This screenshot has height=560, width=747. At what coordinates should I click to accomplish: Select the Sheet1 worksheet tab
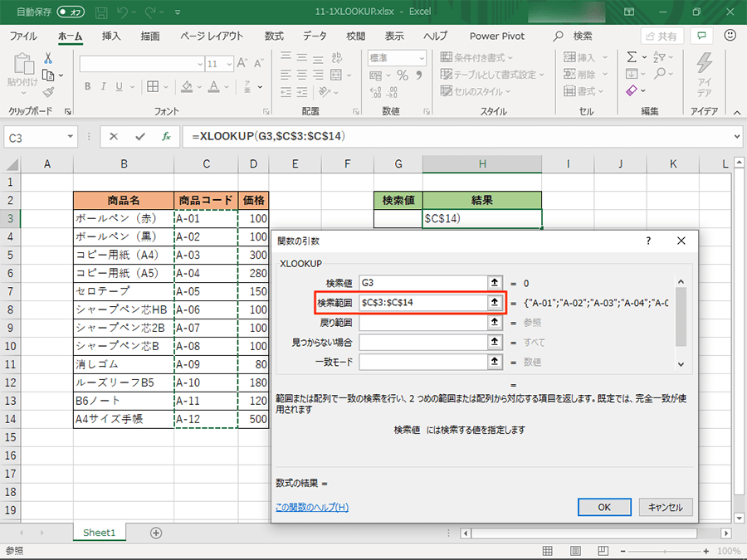(100, 533)
